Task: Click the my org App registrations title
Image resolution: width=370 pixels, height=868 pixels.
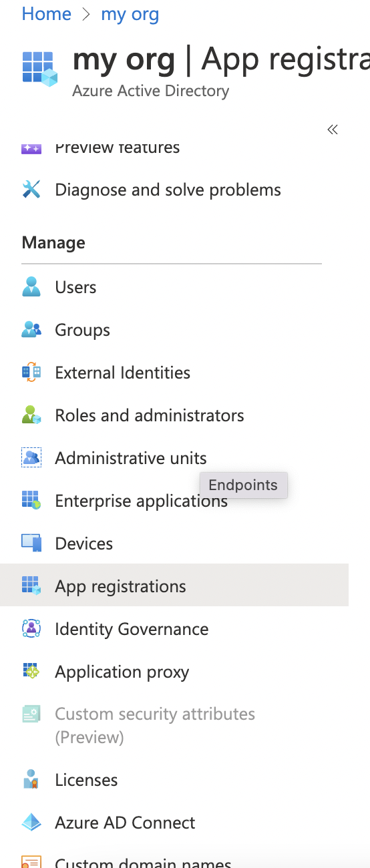Action: coord(221,60)
